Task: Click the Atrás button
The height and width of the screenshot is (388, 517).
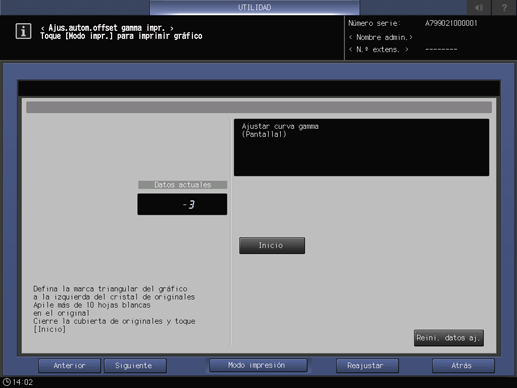Action: pyautogui.click(x=463, y=366)
